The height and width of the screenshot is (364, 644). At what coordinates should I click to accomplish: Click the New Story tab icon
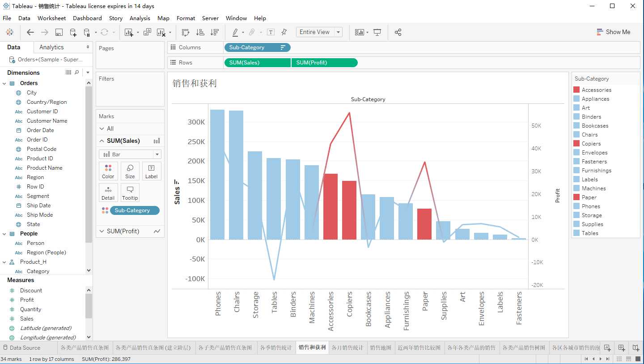[x=636, y=347]
